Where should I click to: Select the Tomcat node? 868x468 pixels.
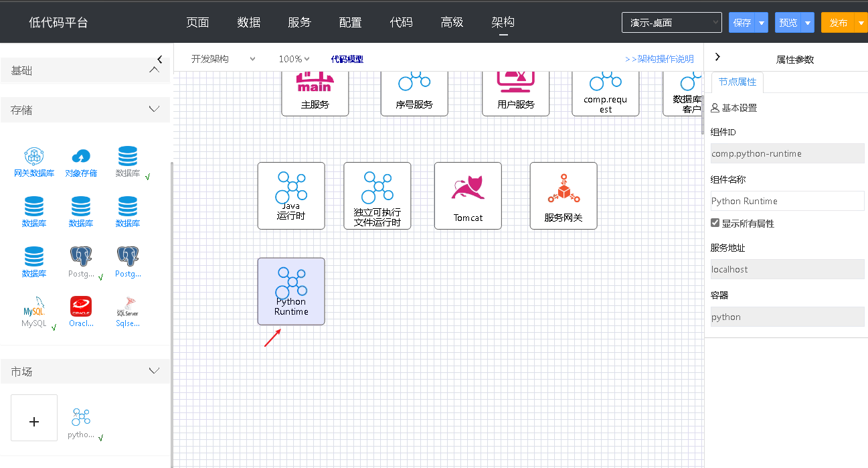point(468,196)
